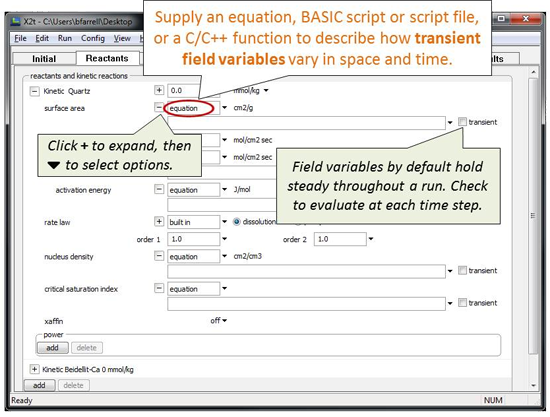Collapse the Kinetic Quartz entry
Screen dimensions: 550x417
point(34,92)
